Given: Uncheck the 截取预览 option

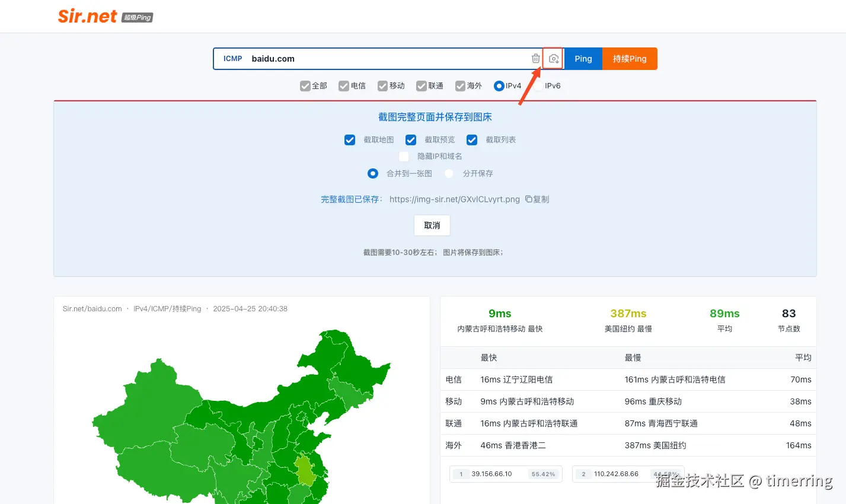Looking at the screenshot, I should (x=411, y=140).
